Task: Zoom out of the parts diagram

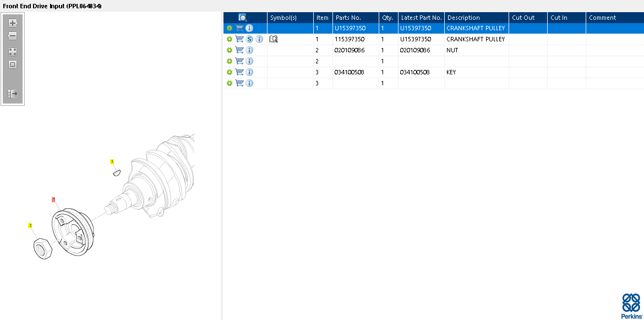Action: 13,36
